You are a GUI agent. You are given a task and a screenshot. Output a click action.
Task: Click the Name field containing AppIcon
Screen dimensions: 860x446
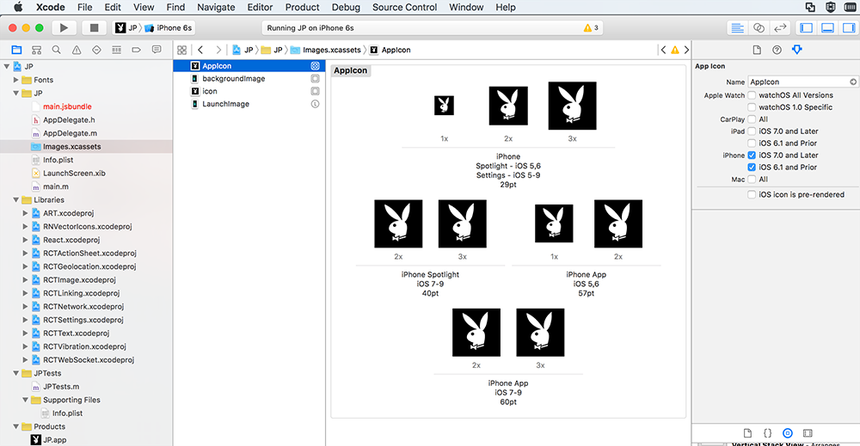pyautogui.click(x=797, y=81)
